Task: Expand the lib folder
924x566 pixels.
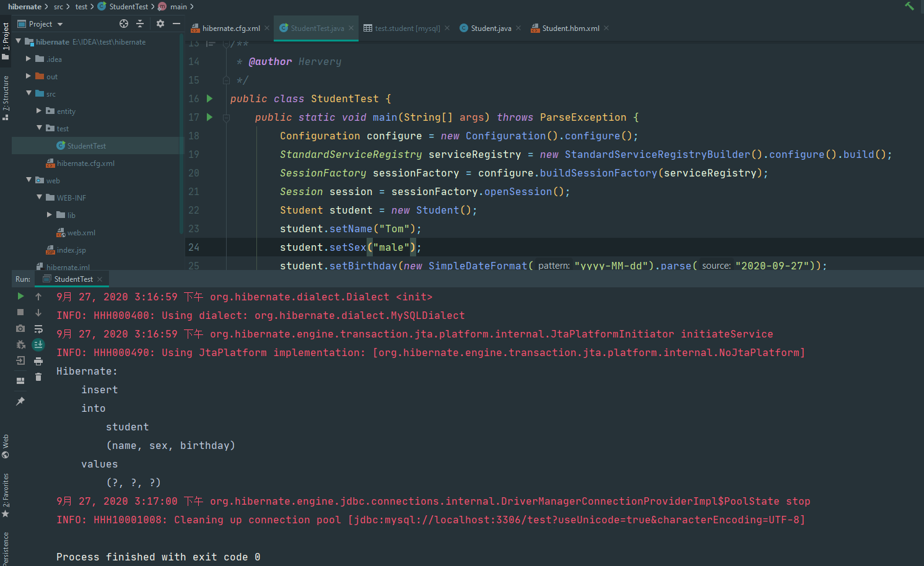Action: click(x=50, y=214)
